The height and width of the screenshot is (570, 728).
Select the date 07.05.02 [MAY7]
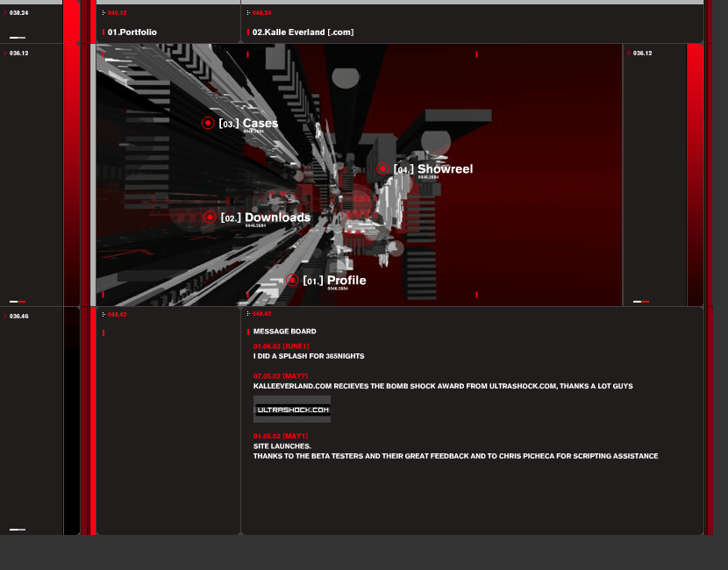[x=281, y=376]
